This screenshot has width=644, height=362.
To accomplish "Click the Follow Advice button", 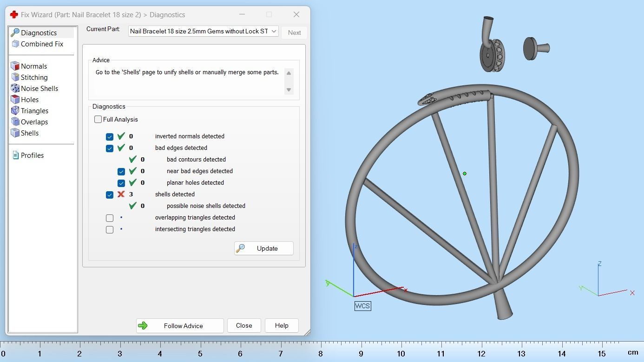I will (180, 326).
